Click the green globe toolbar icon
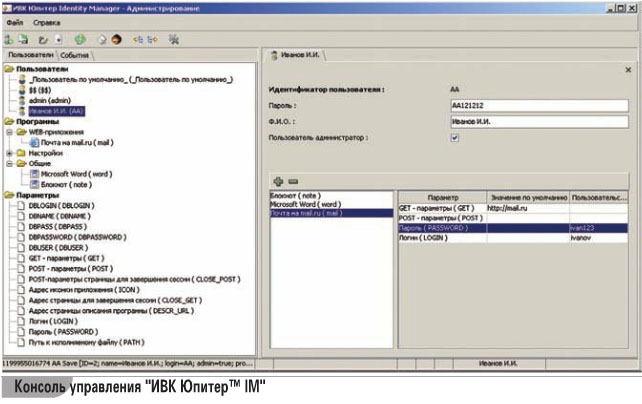Viewport: 642px width, 404px height. 80,39
